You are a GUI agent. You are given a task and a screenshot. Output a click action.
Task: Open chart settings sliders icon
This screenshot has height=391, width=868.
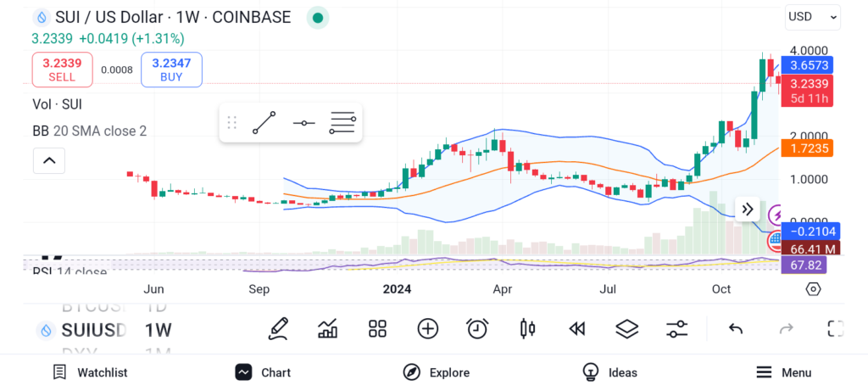pyautogui.click(x=676, y=329)
